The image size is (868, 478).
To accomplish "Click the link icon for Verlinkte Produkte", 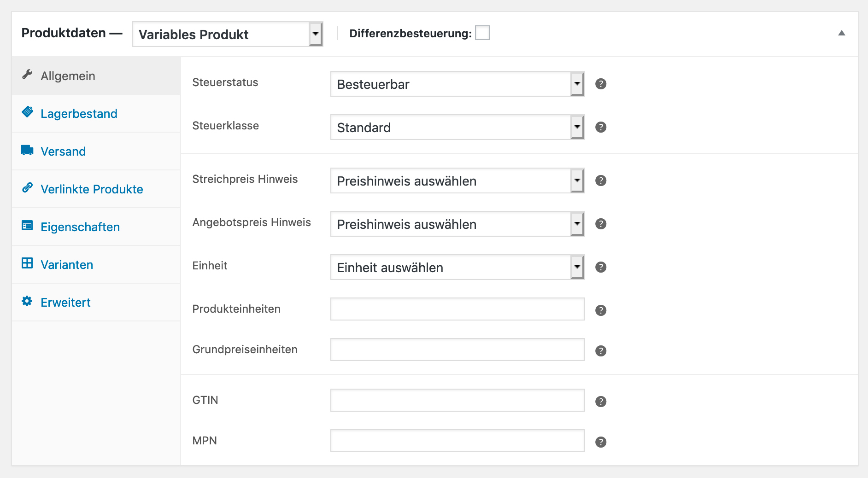I will point(27,187).
